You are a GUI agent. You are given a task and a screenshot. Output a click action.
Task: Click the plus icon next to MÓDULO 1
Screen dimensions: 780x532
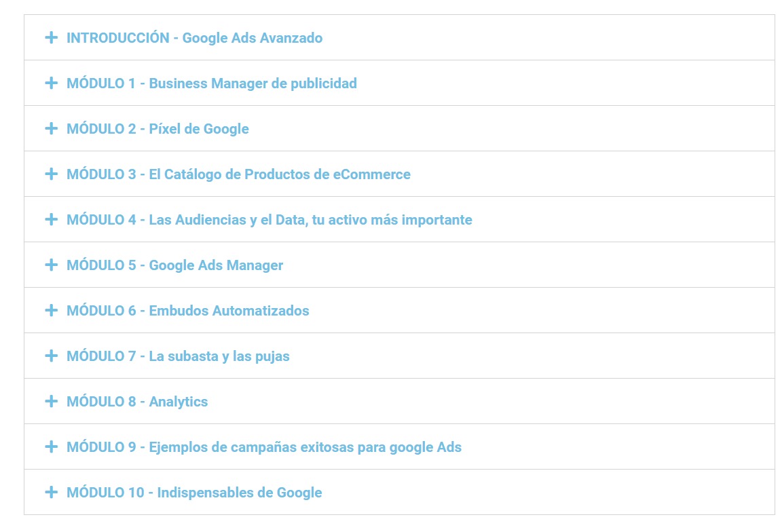tap(51, 83)
